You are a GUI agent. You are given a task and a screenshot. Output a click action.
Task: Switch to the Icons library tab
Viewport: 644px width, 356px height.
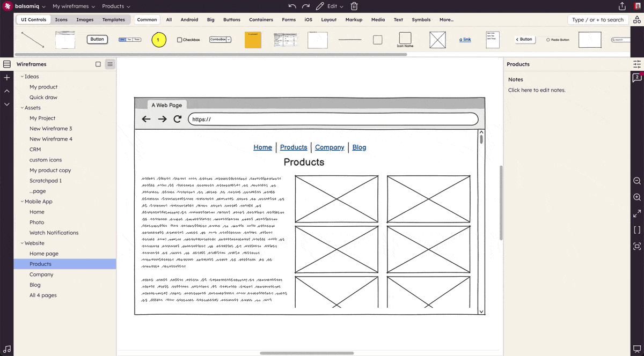[x=61, y=20]
